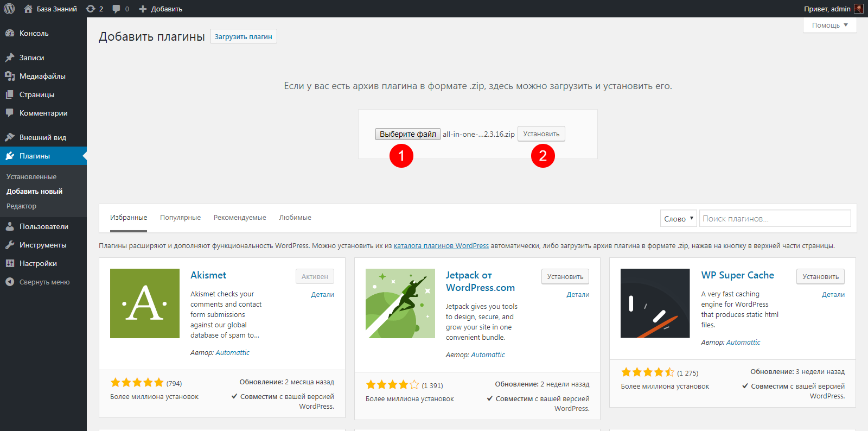Click Установить next to the zip file
Viewport: 868px width, 431px height.
pos(541,134)
